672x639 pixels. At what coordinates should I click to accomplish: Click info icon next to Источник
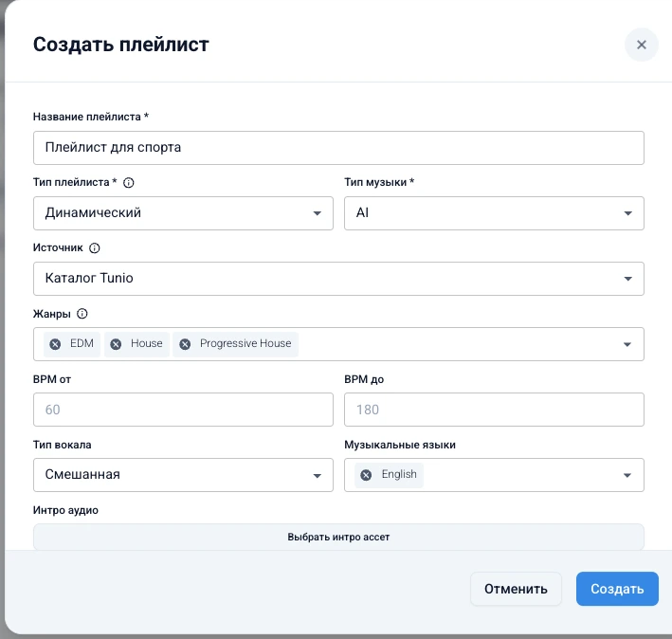[x=95, y=247]
